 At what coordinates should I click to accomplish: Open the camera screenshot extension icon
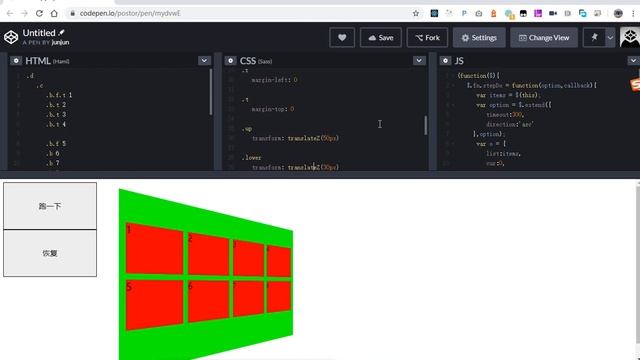479,13
